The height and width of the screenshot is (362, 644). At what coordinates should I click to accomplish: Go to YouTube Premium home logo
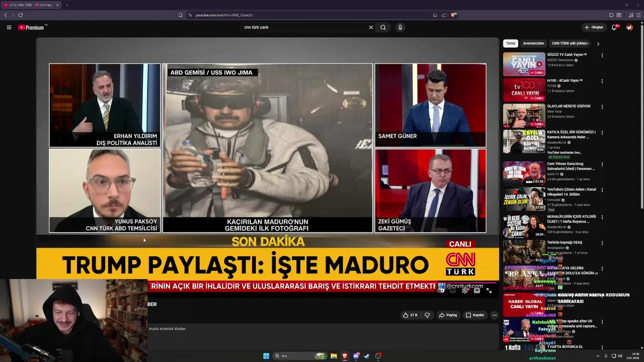click(32, 28)
